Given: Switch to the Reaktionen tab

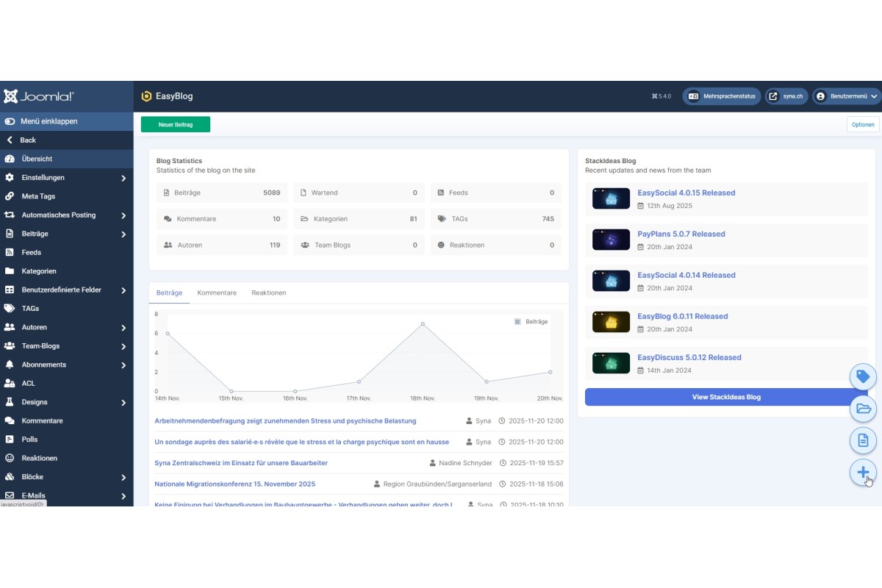Looking at the screenshot, I should click(x=268, y=293).
